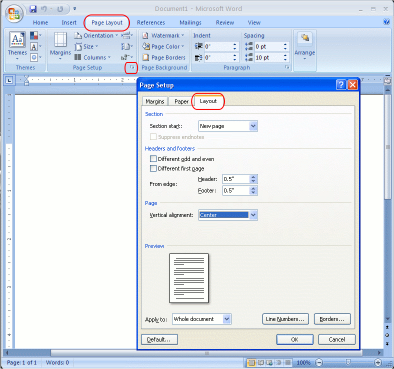Click the round Office button

(x=14, y=14)
